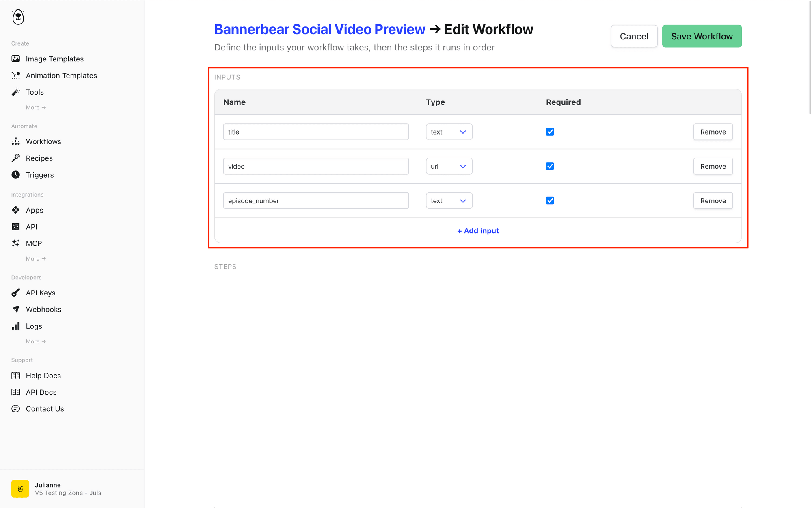
Task: Click the page vertical scrollbar
Action: pos(810,57)
